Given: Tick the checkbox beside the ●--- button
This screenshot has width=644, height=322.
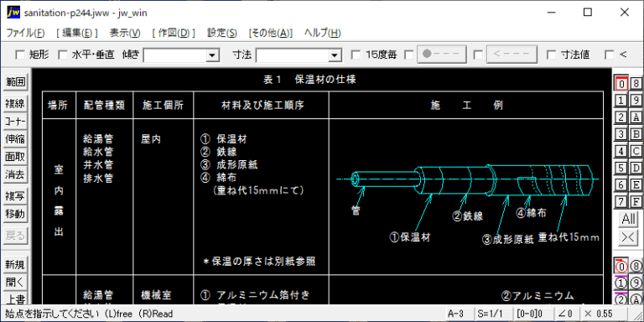Looking at the screenshot, I should click(x=408, y=55).
